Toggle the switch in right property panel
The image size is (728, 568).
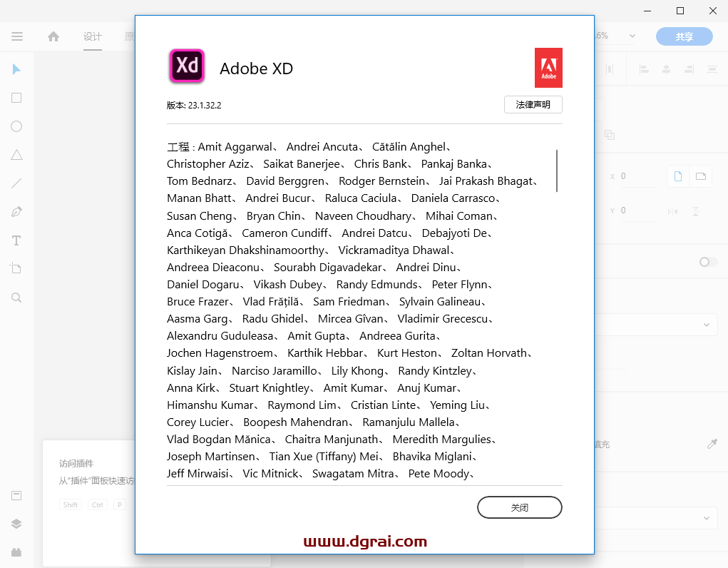tap(708, 262)
